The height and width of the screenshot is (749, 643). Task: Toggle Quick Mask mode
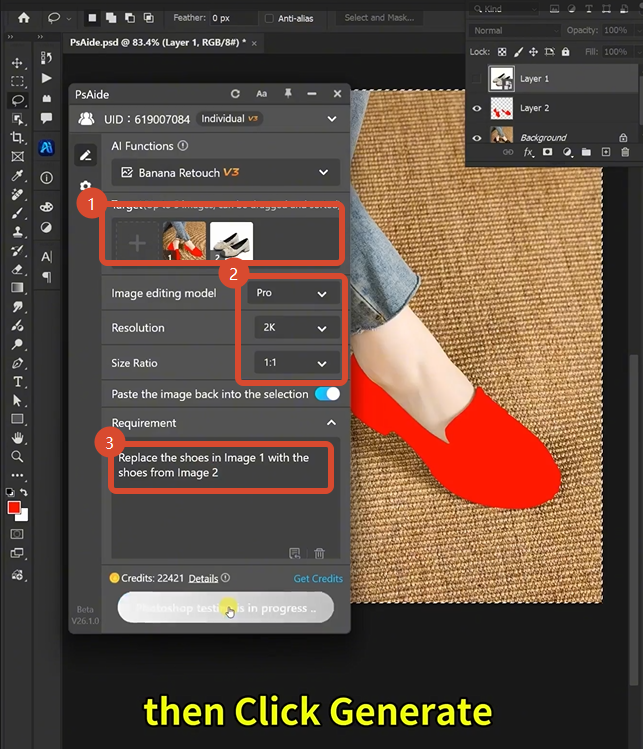pyautogui.click(x=17, y=534)
